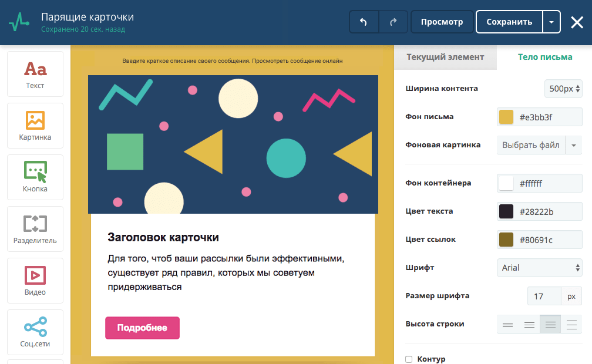
Task: Click the pulse logo icon
Action: click(19, 22)
